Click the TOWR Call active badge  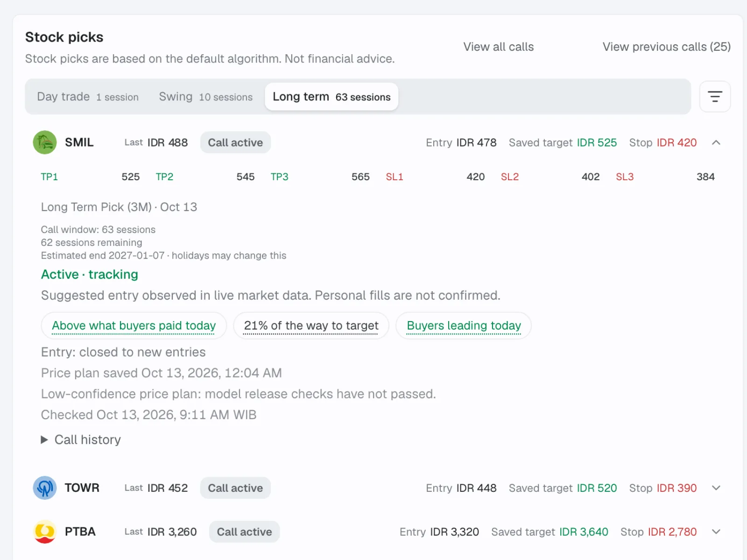pyautogui.click(x=235, y=488)
